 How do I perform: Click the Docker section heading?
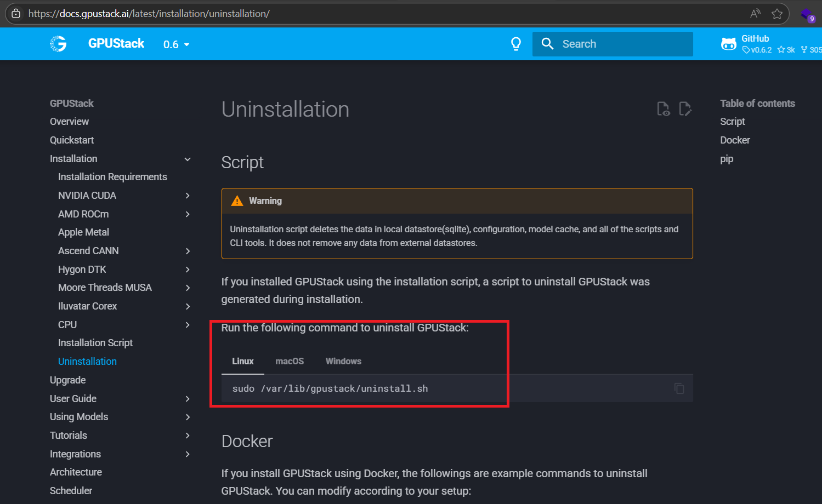click(x=247, y=442)
